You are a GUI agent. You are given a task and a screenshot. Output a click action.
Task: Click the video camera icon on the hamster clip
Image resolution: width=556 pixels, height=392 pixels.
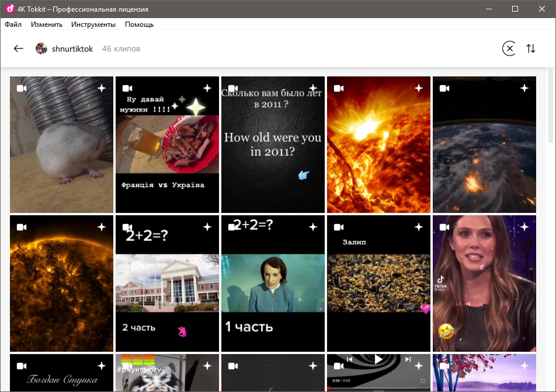pos(22,88)
